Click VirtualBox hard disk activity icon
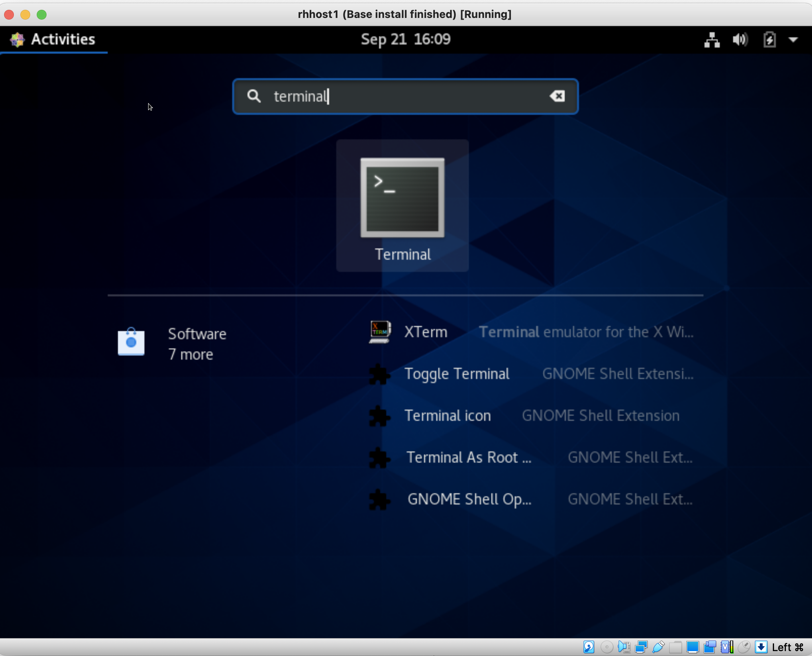The height and width of the screenshot is (656, 812). [588, 647]
